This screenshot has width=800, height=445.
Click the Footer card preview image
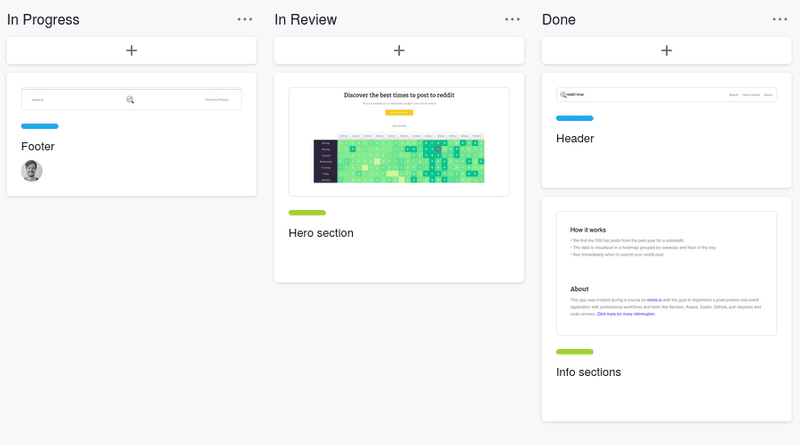(131, 99)
